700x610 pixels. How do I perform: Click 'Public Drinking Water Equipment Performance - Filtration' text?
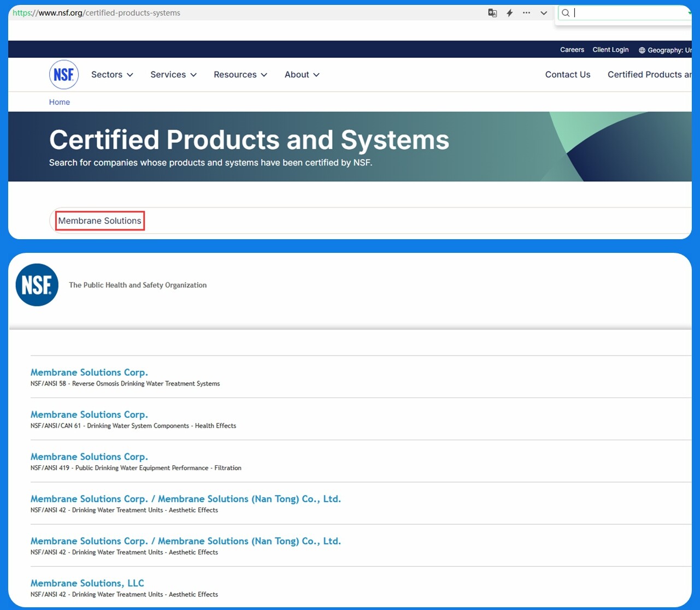tap(158, 468)
